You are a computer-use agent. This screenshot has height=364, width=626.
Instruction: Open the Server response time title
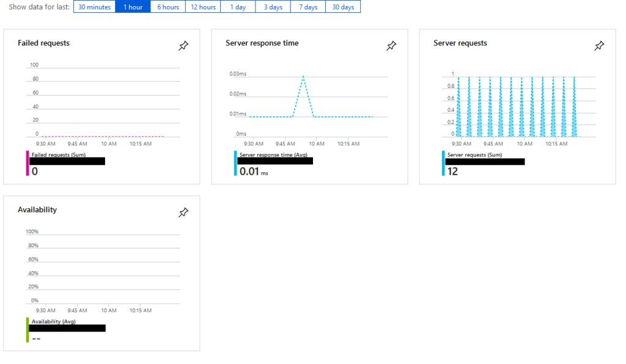[262, 43]
